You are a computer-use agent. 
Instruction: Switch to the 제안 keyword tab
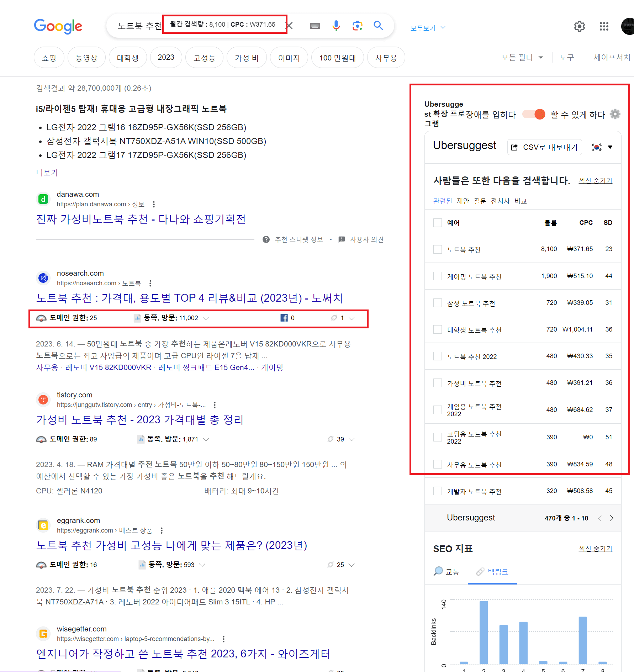point(463,201)
